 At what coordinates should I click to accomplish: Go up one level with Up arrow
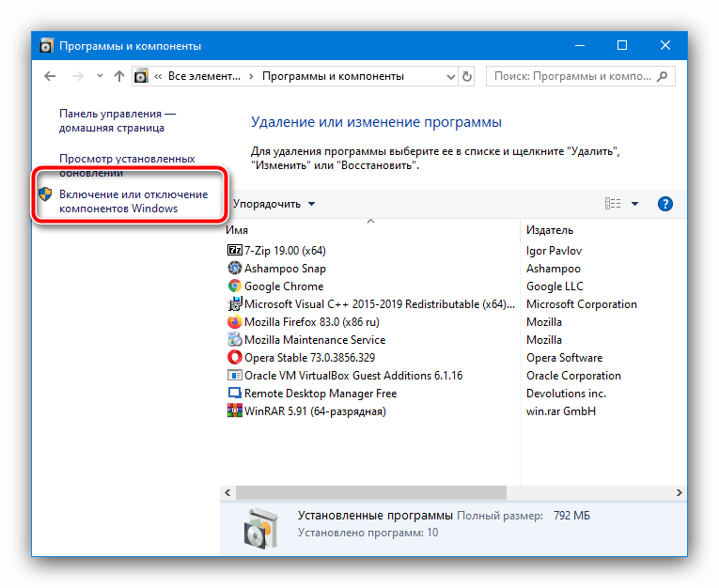(119, 76)
